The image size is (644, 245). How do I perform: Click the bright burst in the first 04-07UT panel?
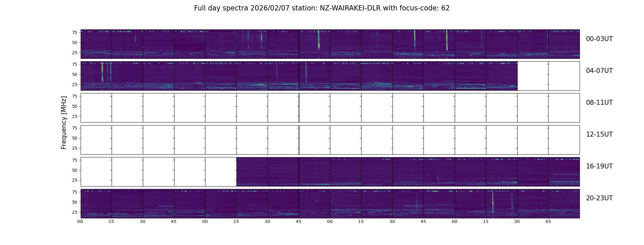click(x=102, y=72)
